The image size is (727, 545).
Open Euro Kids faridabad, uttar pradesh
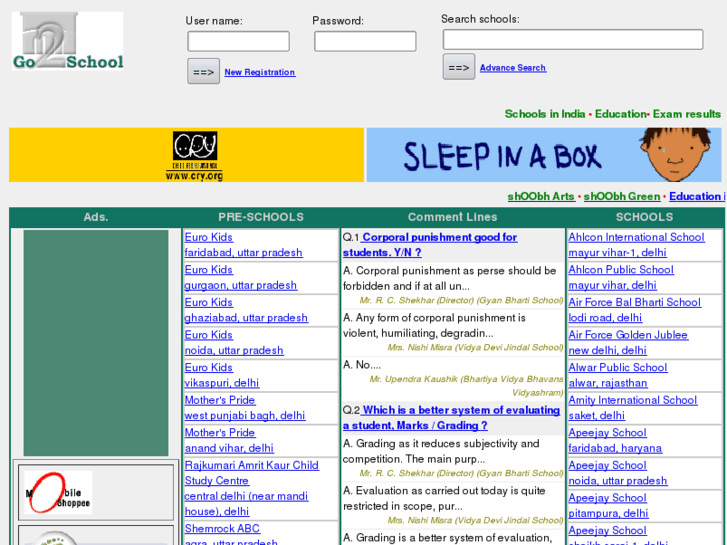tap(243, 245)
